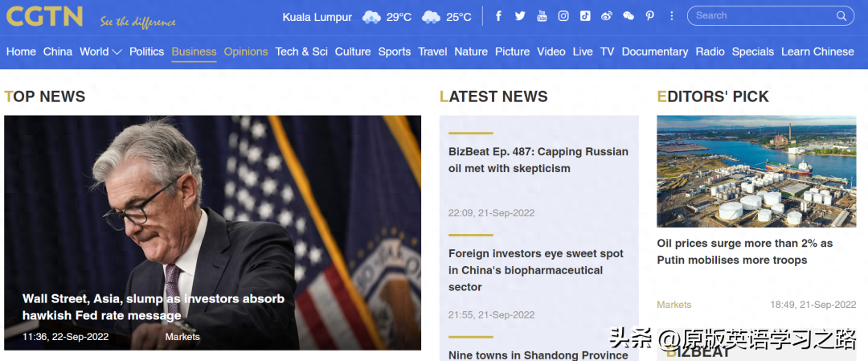The image size is (868, 361).
Task: Open the Business navigation tab
Action: pyautogui.click(x=194, y=51)
